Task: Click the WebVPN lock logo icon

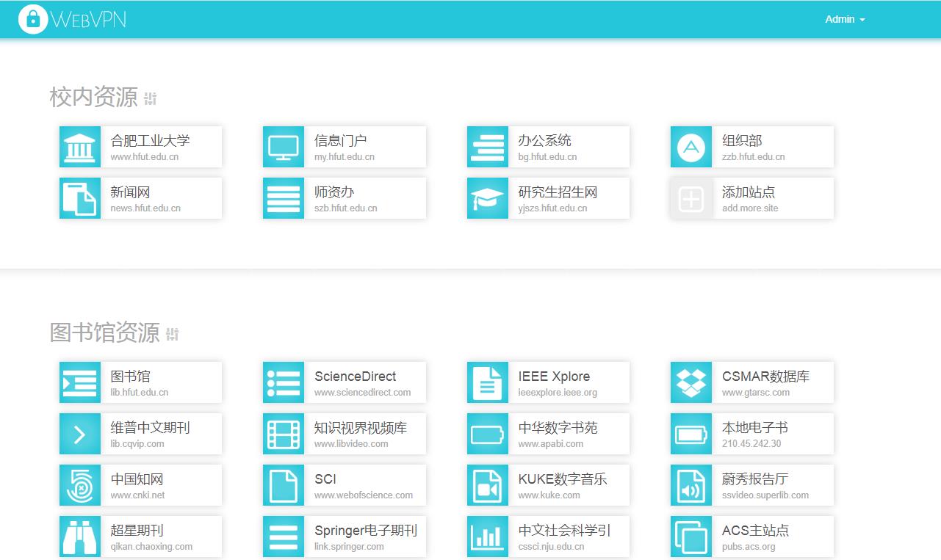Action: coord(32,19)
